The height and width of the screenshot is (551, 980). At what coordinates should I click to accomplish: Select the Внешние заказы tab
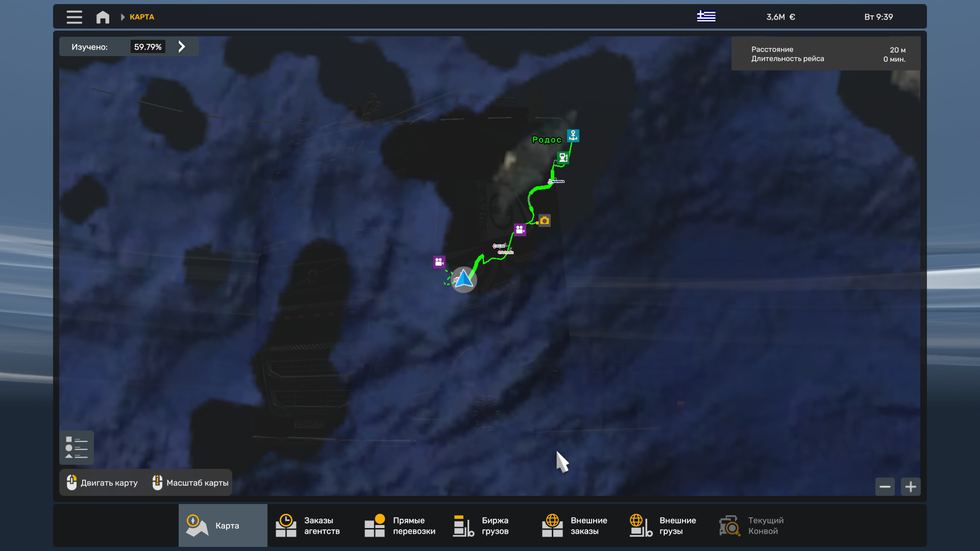pyautogui.click(x=578, y=525)
